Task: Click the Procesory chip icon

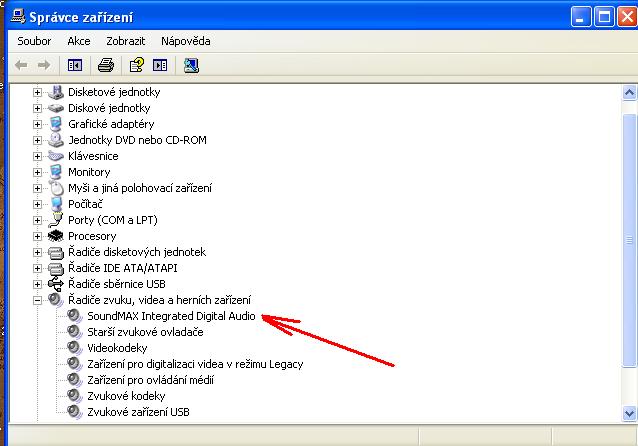Action: pos(56,236)
